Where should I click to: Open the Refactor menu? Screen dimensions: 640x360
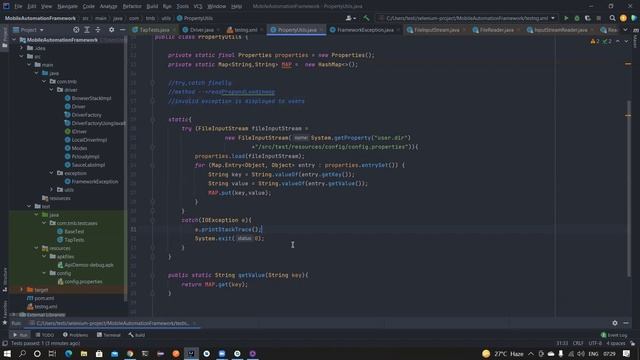[132, 6]
